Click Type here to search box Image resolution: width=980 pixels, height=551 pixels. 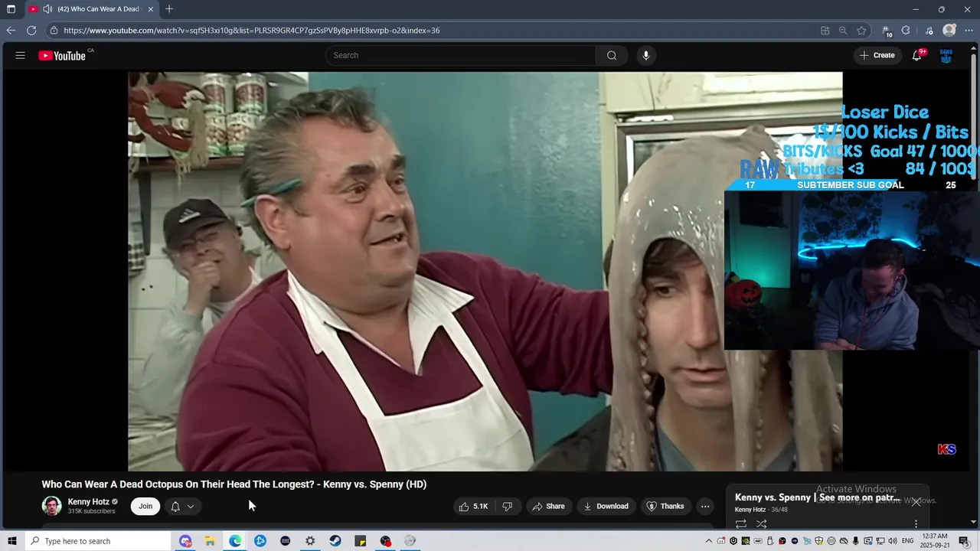pos(97,541)
